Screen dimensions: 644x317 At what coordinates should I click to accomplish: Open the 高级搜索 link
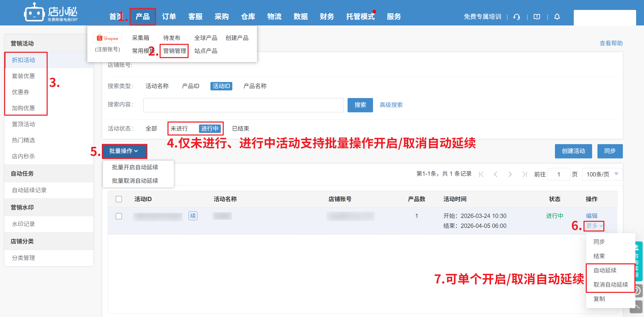(x=391, y=105)
